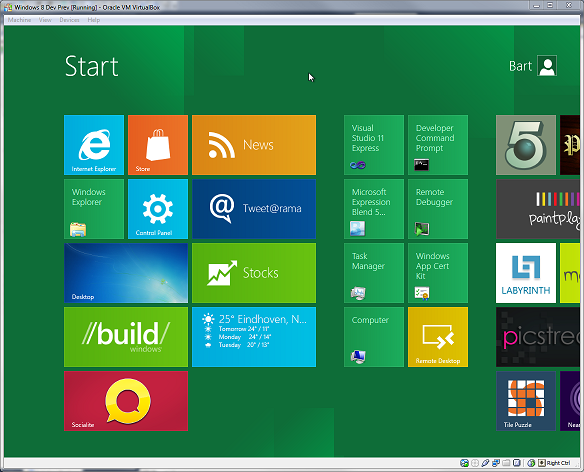Image resolution: width=584 pixels, height=472 pixels.
Task: Click the VirtualBox shared folders status icon
Action: click(506, 463)
